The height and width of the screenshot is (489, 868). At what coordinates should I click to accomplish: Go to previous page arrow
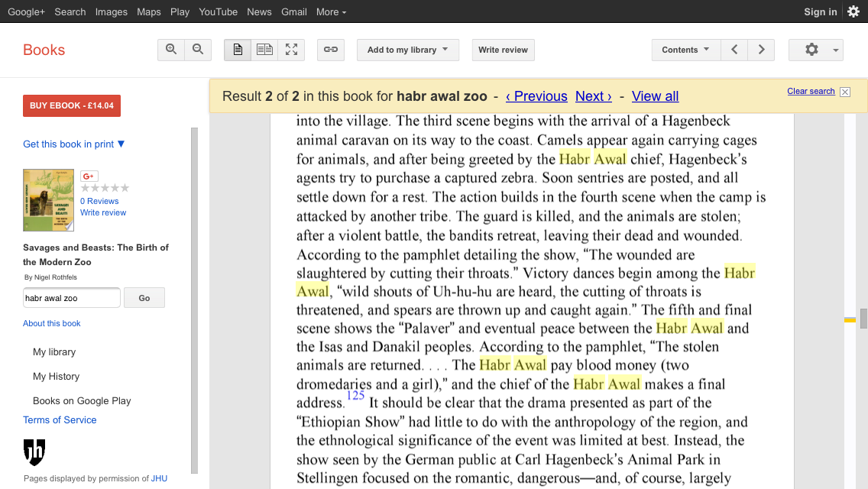(734, 50)
